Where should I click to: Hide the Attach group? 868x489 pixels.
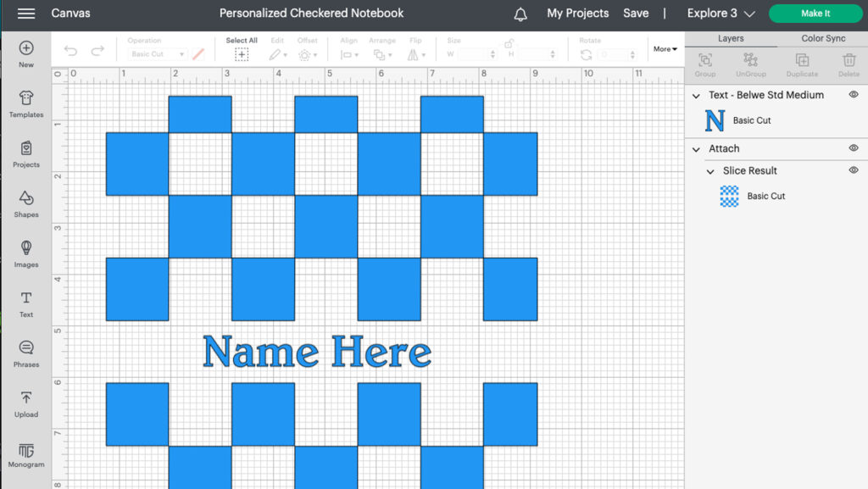(854, 148)
